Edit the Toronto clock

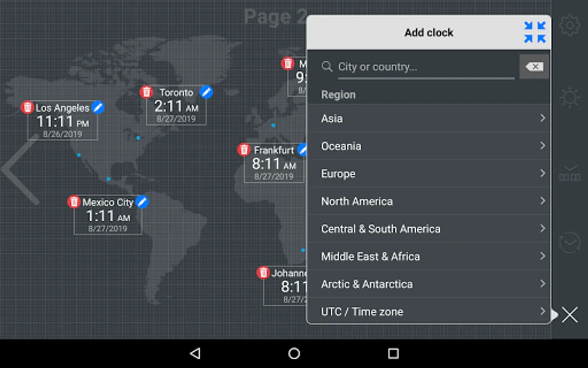point(207,92)
